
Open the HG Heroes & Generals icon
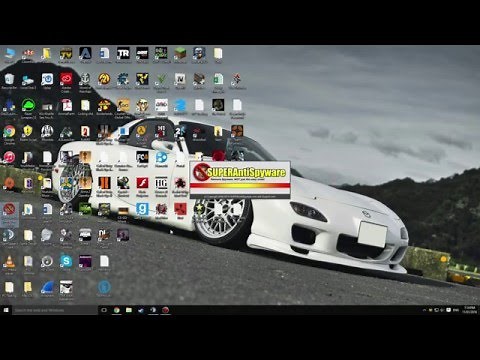click(x=161, y=186)
